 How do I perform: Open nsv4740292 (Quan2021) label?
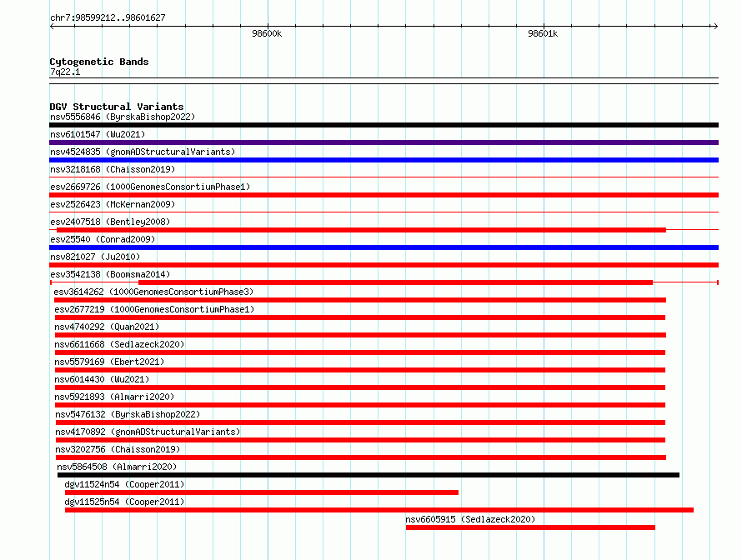coord(107,327)
